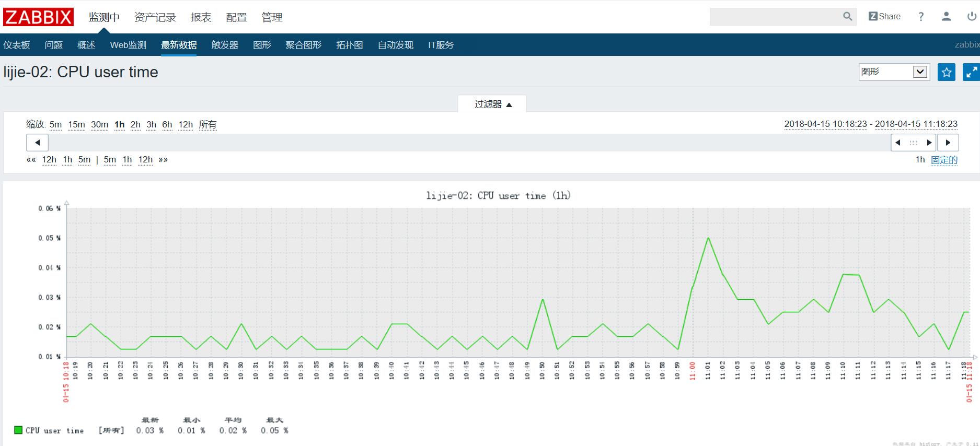Click the green CPU user time legend swatch
Viewport: 980px width, 446px height.
click(18, 430)
